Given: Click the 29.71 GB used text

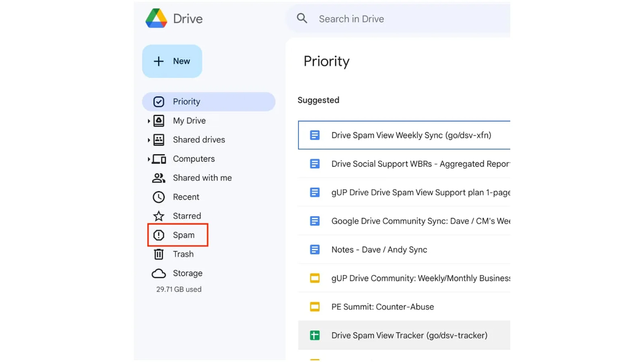Looking at the screenshot, I should (179, 289).
